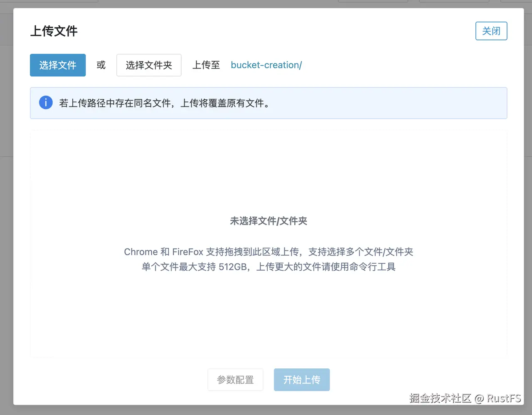
Task: Open the bucket-creation/ upload path link
Action: click(x=266, y=65)
